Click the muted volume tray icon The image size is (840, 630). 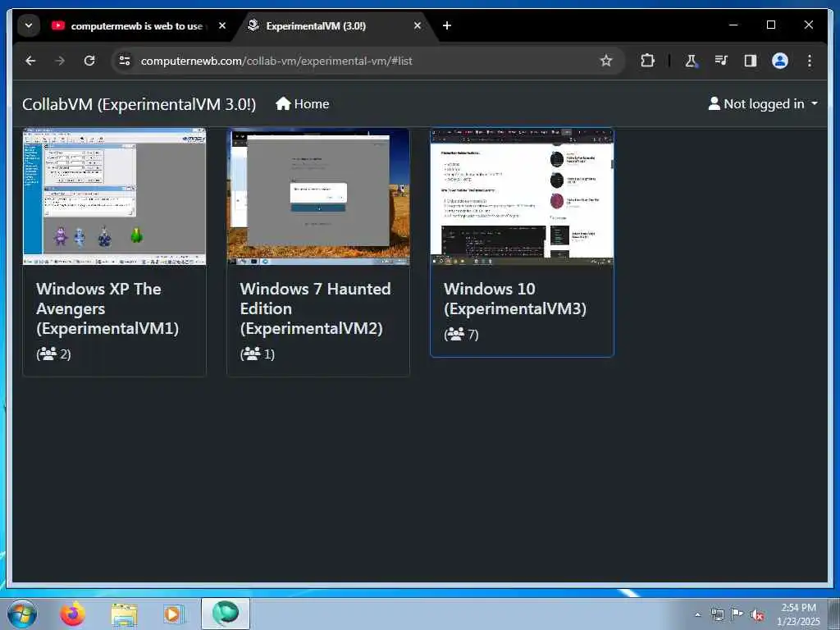pos(757,615)
